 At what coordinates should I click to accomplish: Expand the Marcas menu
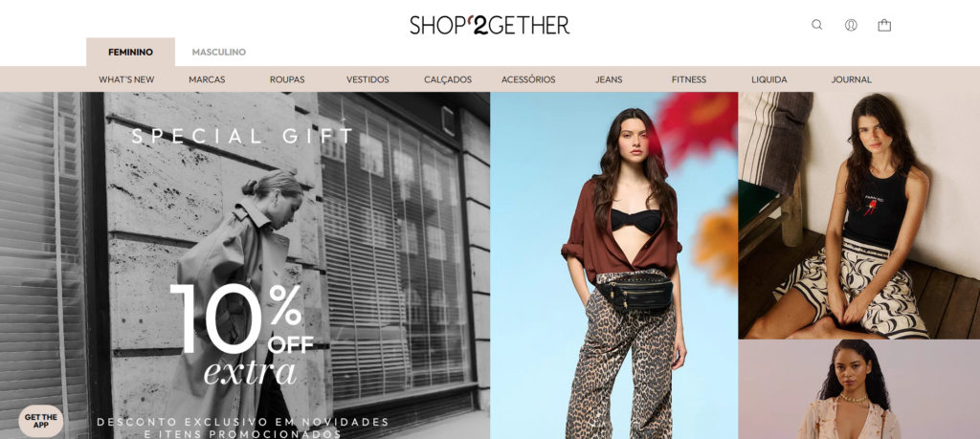click(207, 79)
